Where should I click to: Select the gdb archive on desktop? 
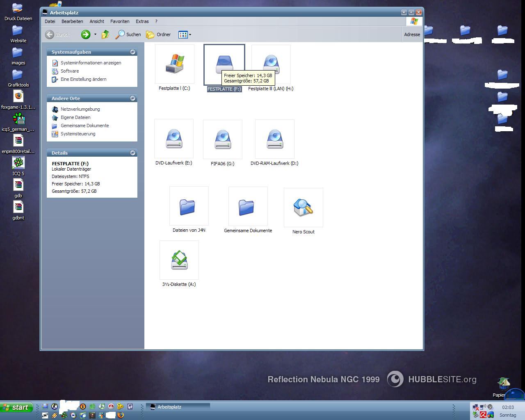pyautogui.click(x=18, y=189)
